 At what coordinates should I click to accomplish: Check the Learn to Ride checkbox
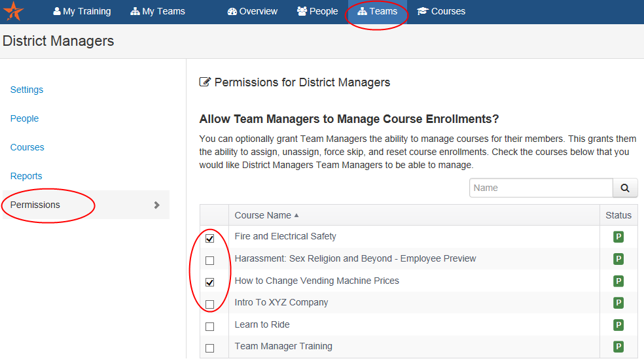(210, 326)
